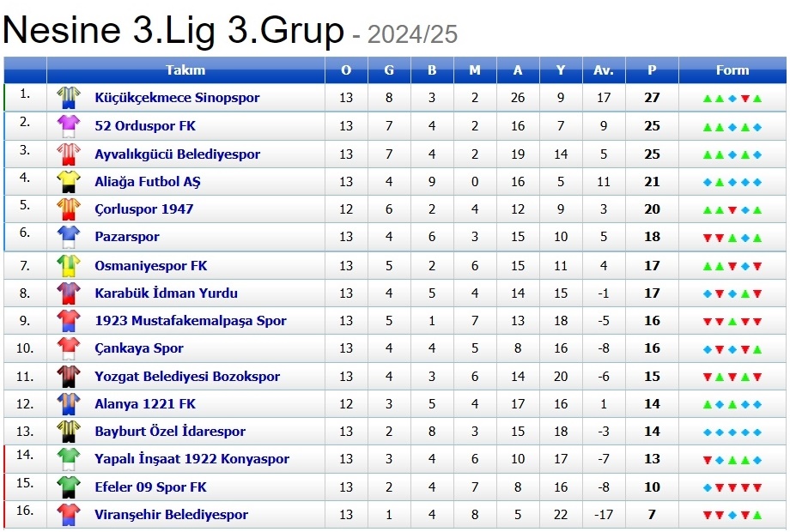Open the Ayvalıkgücü Belediyespor team link
This screenshot has height=532, width=790.
[x=177, y=154]
